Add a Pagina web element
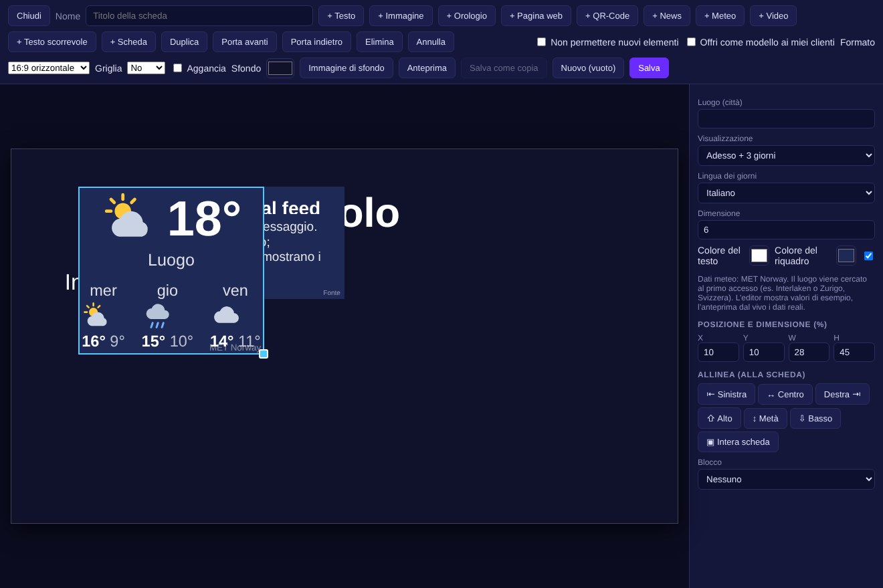Screen dimensions: 883x588 coord(536,15)
